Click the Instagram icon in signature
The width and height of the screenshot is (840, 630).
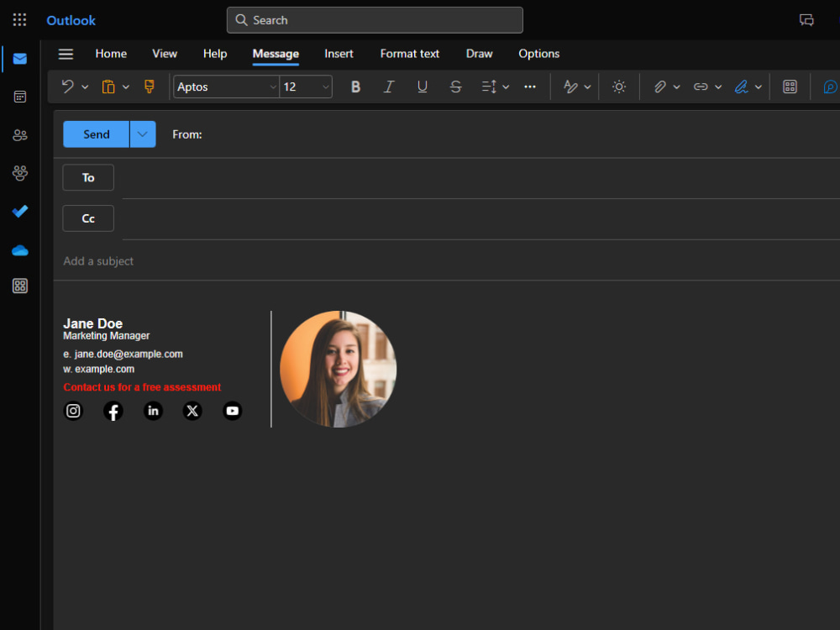73,411
